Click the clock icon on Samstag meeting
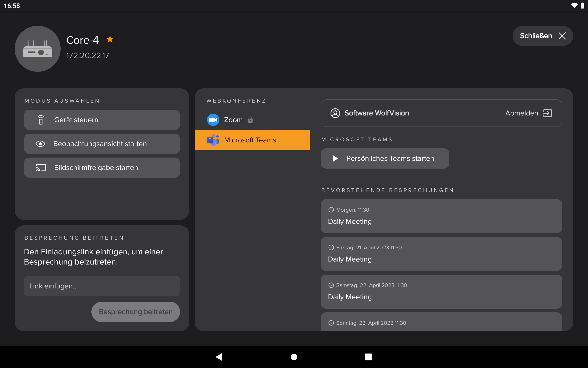 pyautogui.click(x=331, y=285)
